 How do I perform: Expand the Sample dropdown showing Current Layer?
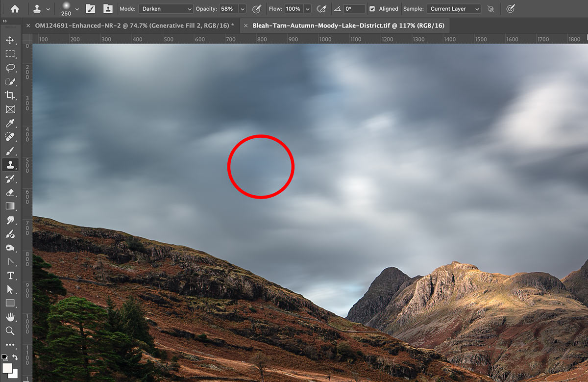click(453, 9)
